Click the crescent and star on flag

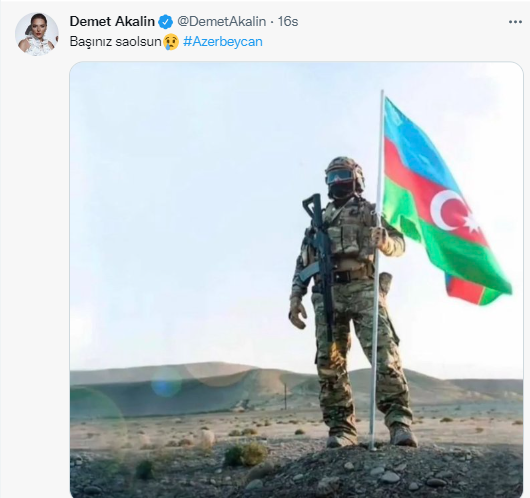[455, 211]
